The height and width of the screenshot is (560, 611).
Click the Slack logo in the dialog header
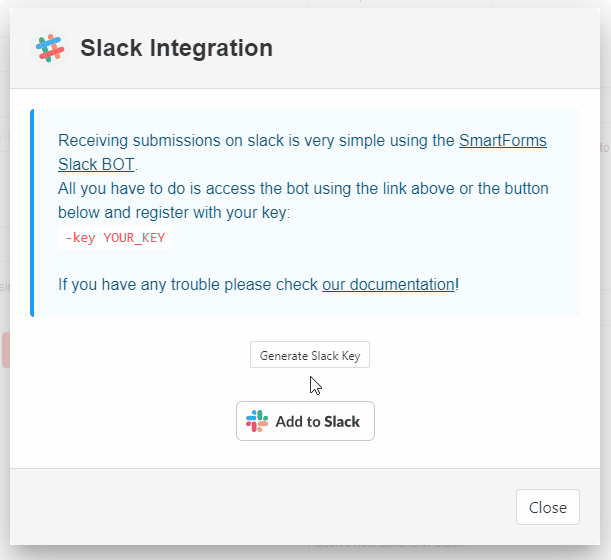click(49, 48)
